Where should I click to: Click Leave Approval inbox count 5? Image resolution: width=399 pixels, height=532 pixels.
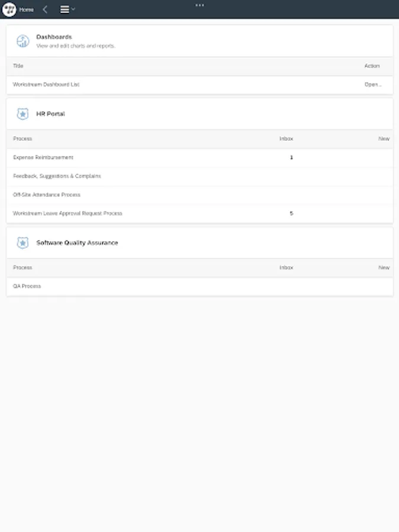tap(291, 213)
